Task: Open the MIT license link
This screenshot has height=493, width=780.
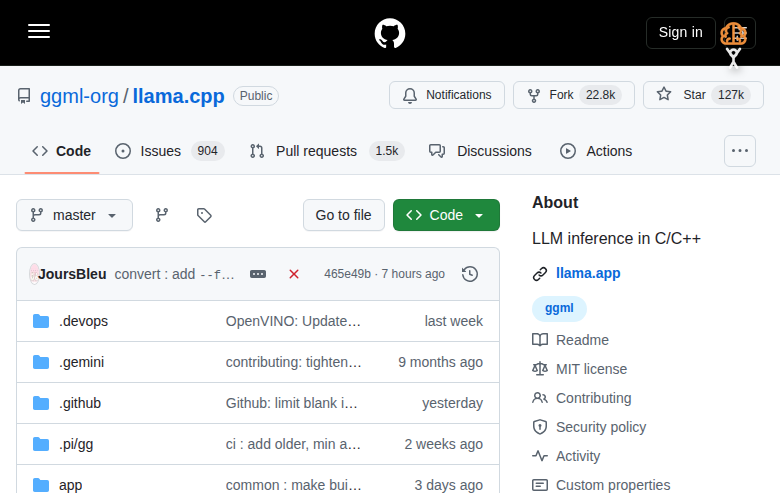Action: click(591, 369)
